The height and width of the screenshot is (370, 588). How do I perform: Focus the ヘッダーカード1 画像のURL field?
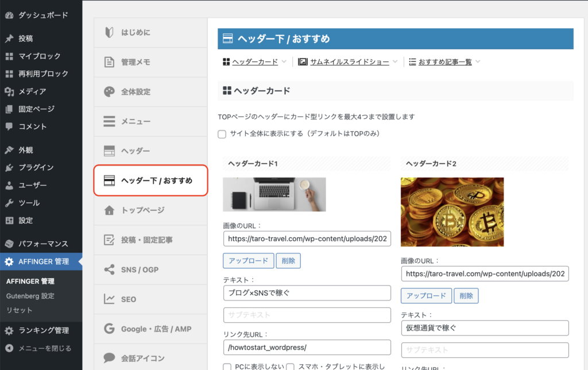coord(307,238)
